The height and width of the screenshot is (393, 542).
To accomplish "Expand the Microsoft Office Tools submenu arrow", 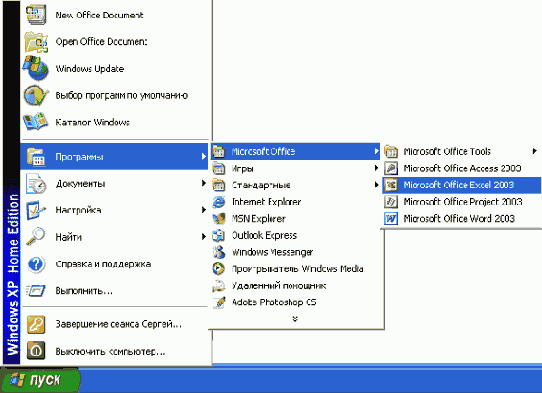I will pos(534,151).
